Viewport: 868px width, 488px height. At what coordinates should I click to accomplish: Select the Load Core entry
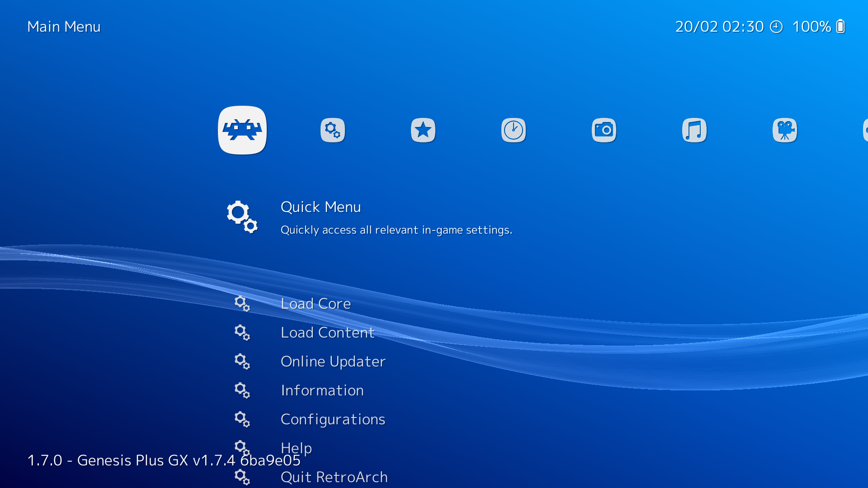point(316,304)
